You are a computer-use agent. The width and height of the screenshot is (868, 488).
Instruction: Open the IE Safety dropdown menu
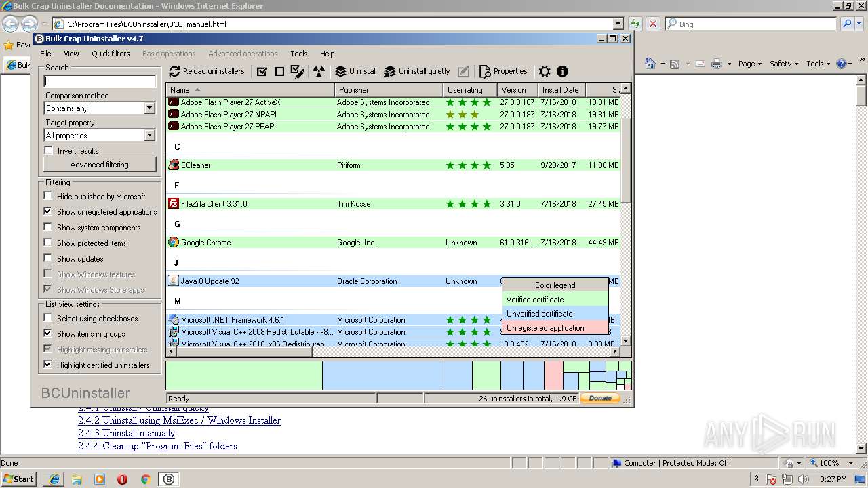784,64
